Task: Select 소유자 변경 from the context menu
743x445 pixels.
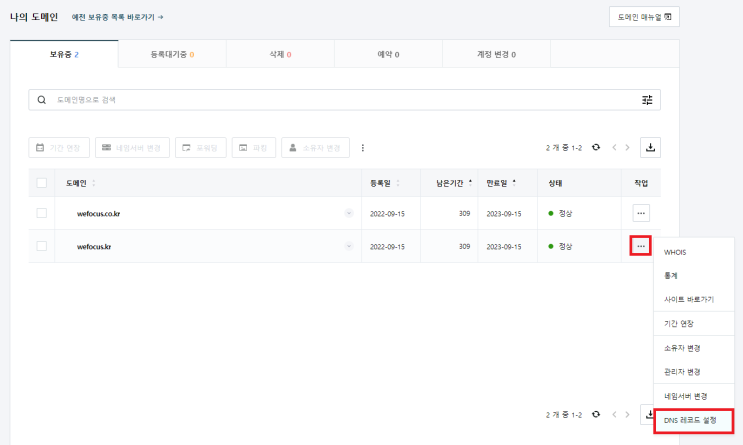Action: [694, 348]
